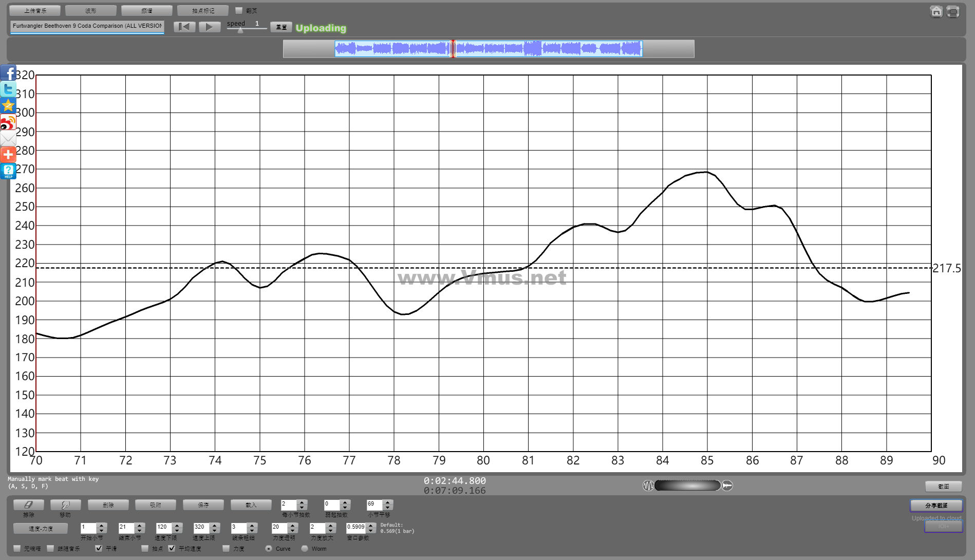Viewport: 975px width, 560px height.
Task: Decrease the 速度上限 320 stepper value
Action: (x=215, y=530)
